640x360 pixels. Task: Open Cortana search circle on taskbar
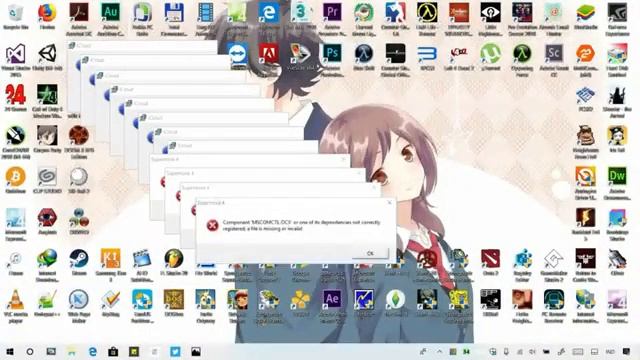pyautogui.click(x=30, y=351)
